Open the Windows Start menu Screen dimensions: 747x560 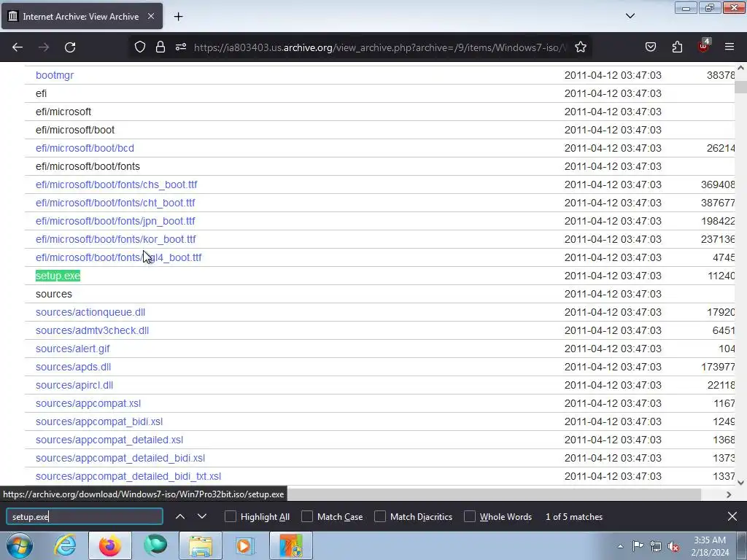20,545
